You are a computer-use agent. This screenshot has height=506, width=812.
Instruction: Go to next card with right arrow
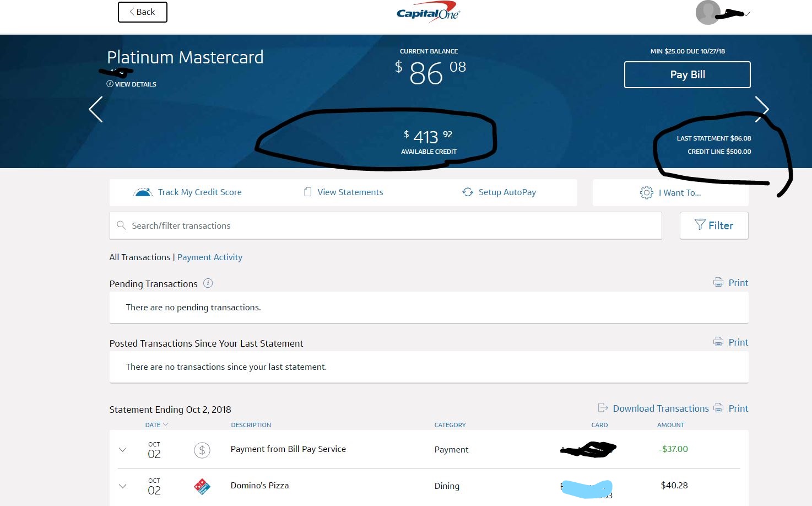point(762,109)
